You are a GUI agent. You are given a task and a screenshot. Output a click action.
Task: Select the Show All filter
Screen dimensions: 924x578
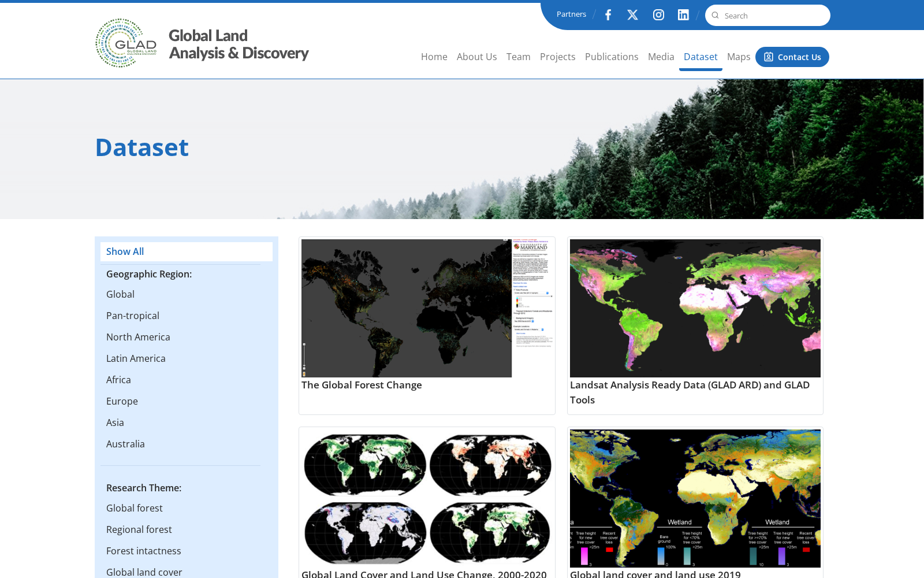[187, 251]
